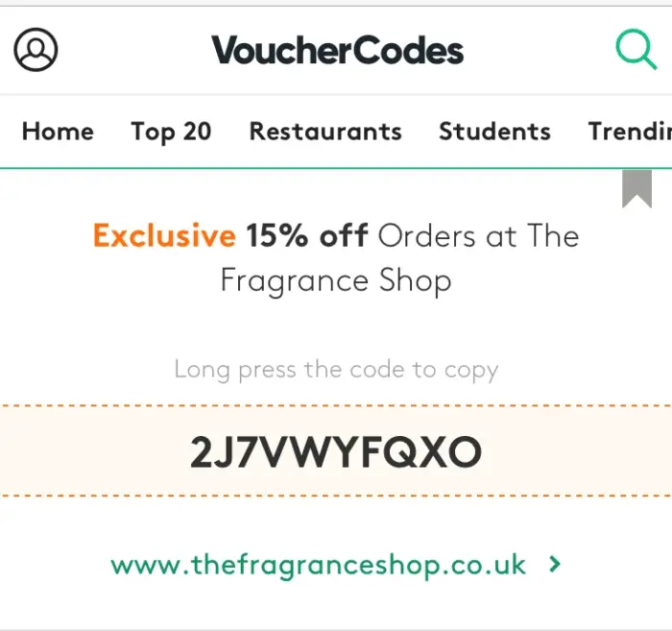Tap the 'Voucher' part of the logo
672x631 pixels.
[282, 50]
